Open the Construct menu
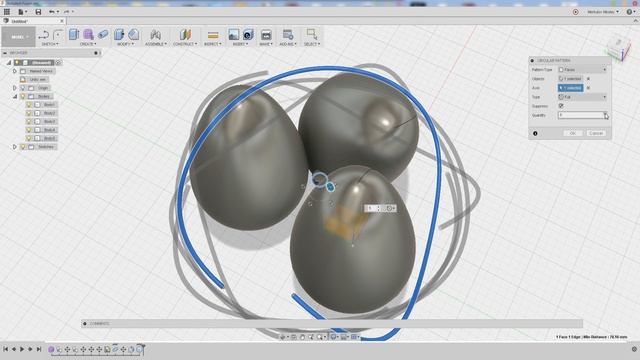 tap(185, 44)
